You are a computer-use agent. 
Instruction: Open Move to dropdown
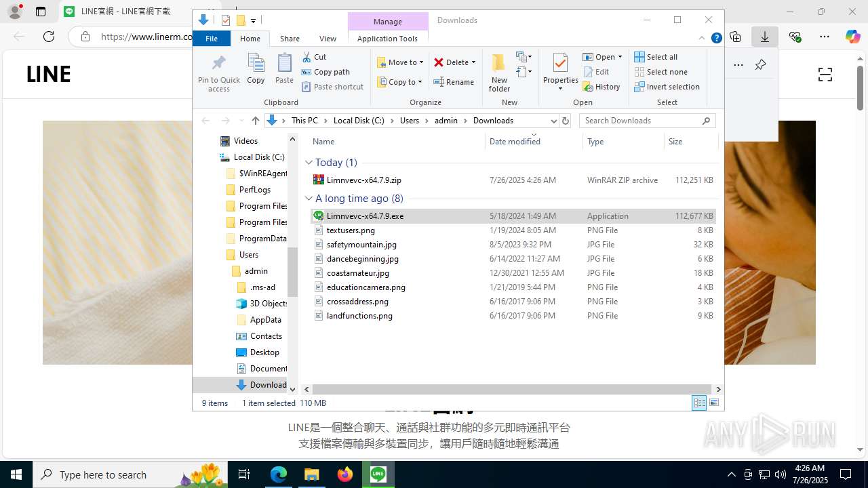(400, 62)
